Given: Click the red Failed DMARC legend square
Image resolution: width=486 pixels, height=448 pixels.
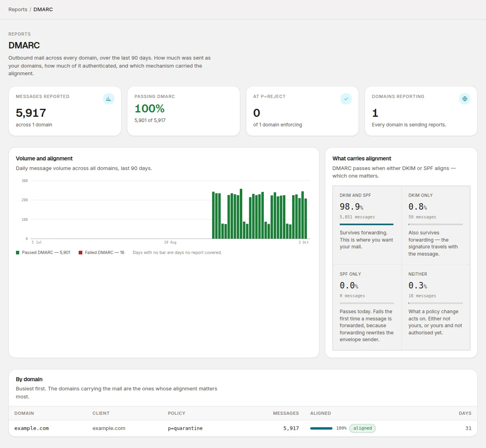Looking at the screenshot, I should [81, 253].
